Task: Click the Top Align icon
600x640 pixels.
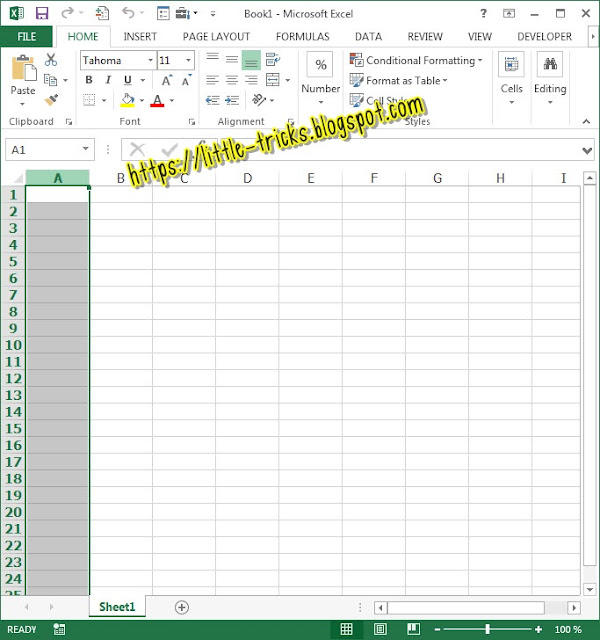Action: pos(212,59)
